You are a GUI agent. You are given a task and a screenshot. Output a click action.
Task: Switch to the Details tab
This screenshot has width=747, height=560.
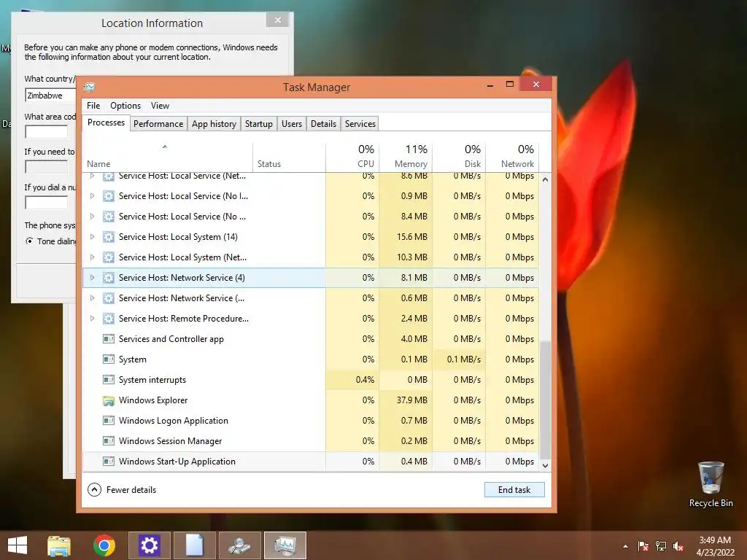pyautogui.click(x=323, y=124)
